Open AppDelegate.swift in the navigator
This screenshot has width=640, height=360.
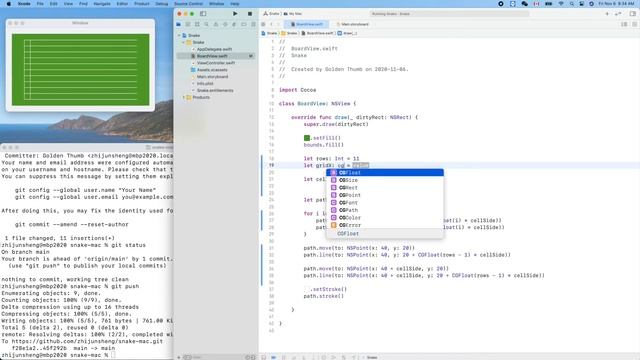[214, 49]
